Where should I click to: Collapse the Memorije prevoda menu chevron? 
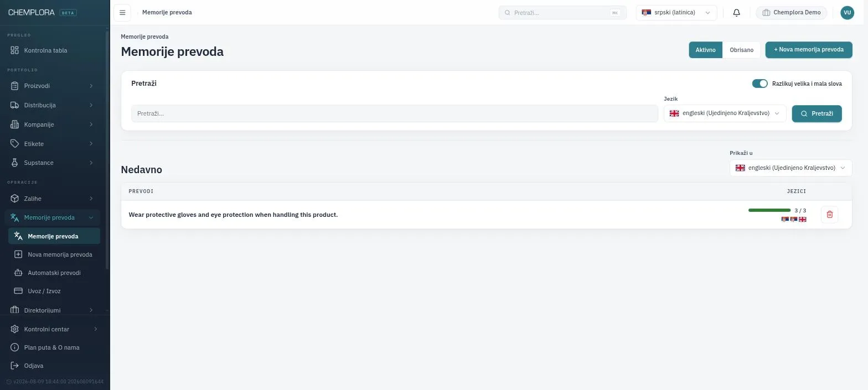(x=91, y=218)
